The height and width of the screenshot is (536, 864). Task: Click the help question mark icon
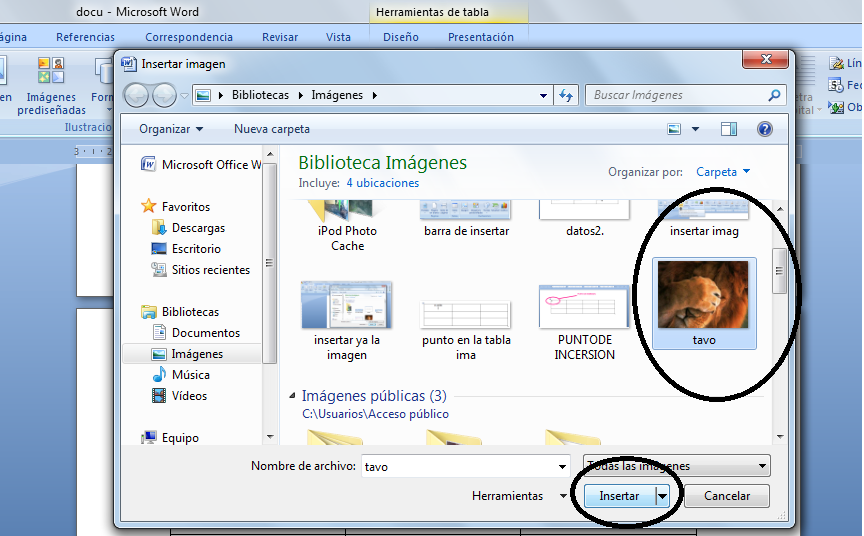pyautogui.click(x=765, y=129)
